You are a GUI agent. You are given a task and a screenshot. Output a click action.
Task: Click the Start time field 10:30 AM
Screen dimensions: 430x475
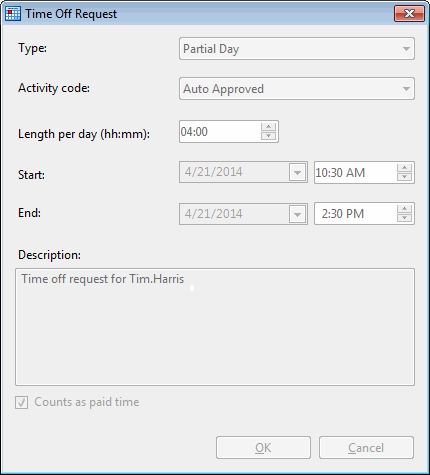355,173
